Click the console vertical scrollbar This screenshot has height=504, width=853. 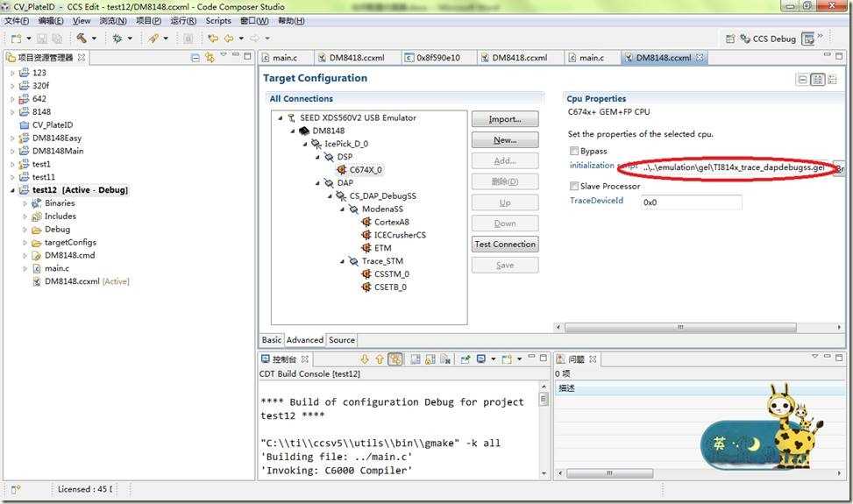pyautogui.click(x=544, y=399)
